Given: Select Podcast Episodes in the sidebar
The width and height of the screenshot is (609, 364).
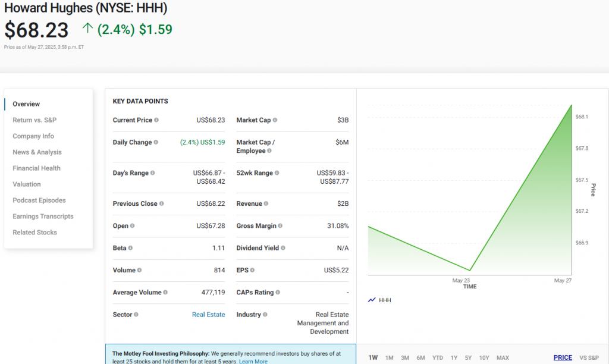Looking at the screenshot, I should click(39, 200).
